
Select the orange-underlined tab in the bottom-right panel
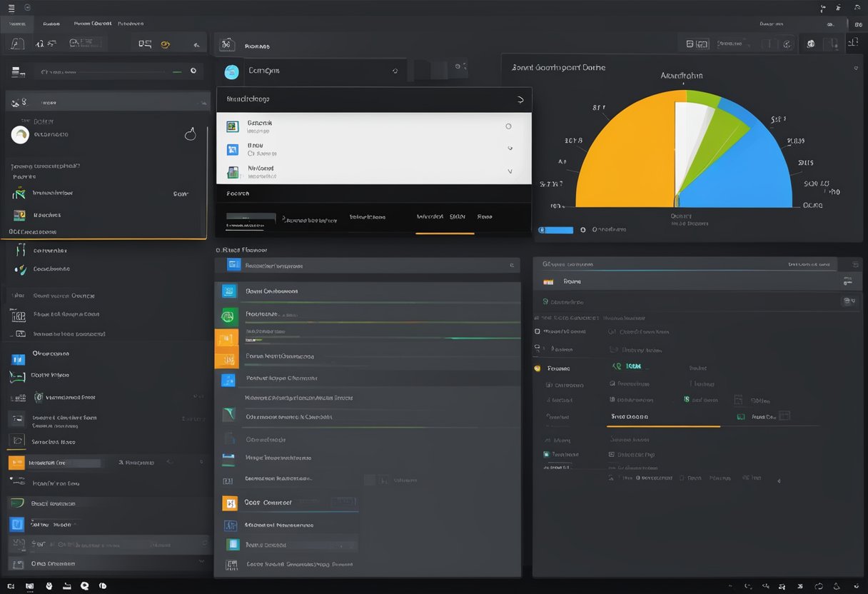[x=630, y=417]
